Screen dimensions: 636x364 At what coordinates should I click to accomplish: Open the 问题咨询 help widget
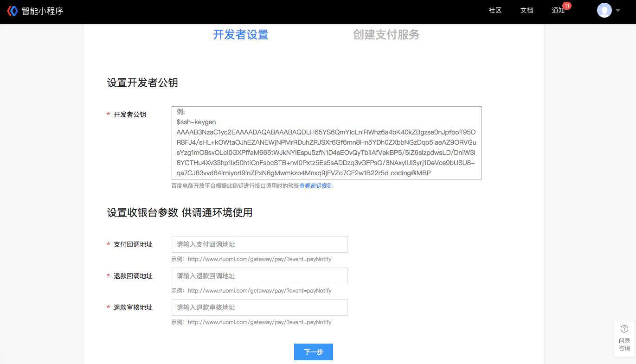pos(624,338)
